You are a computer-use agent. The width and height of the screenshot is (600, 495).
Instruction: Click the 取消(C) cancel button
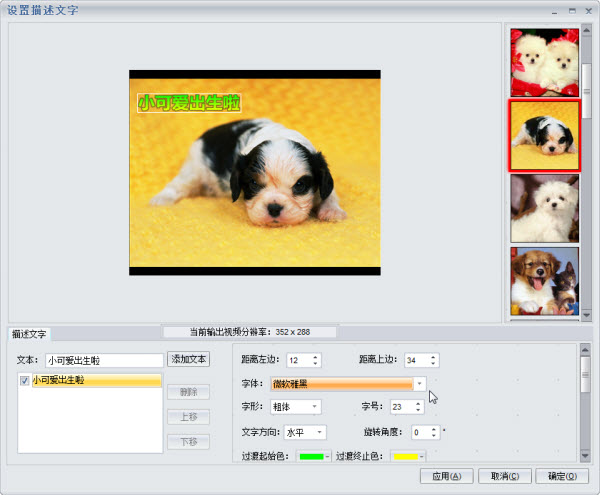click(505, 476)
